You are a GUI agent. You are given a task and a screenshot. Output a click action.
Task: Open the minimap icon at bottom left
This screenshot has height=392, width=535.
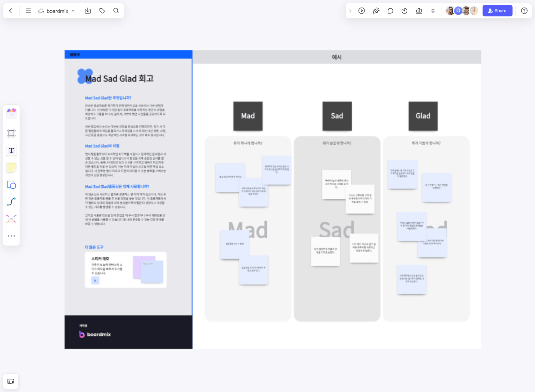[x=11, y=381]
